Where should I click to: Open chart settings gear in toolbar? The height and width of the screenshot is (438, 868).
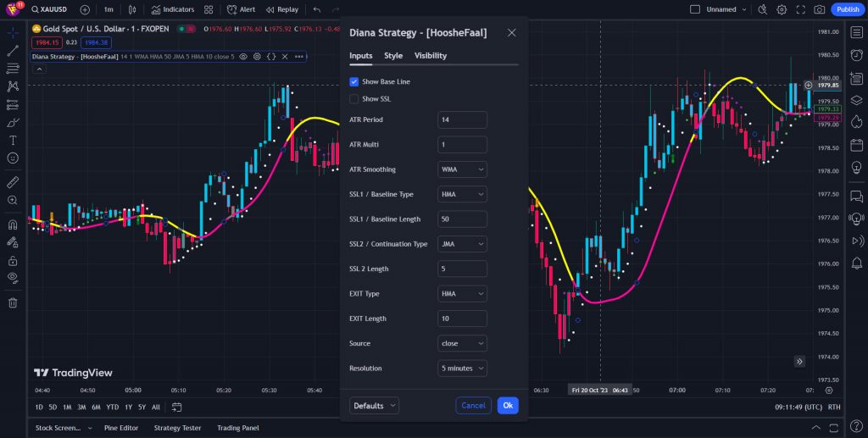coord(782,9)
